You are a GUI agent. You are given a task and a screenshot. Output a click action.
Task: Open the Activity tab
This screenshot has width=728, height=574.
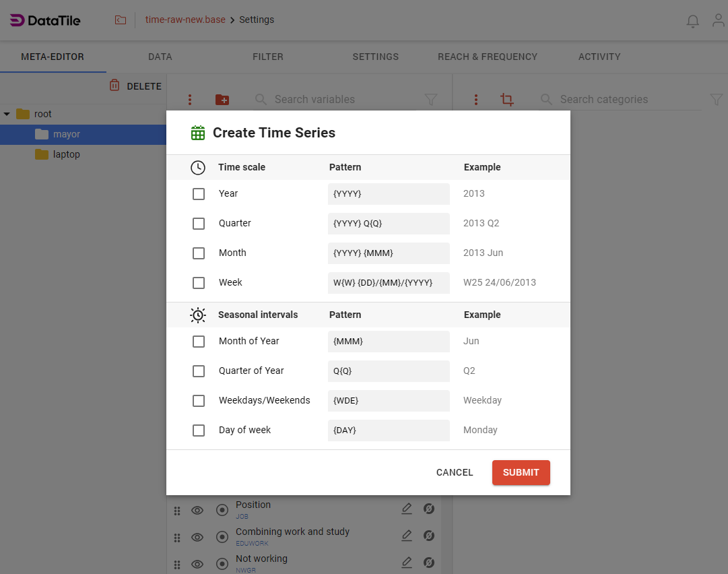[599, 57]
